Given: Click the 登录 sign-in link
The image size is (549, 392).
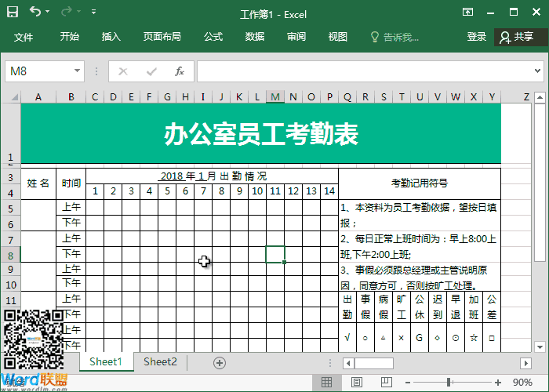Looking at the screenshot, I should 476,37.
